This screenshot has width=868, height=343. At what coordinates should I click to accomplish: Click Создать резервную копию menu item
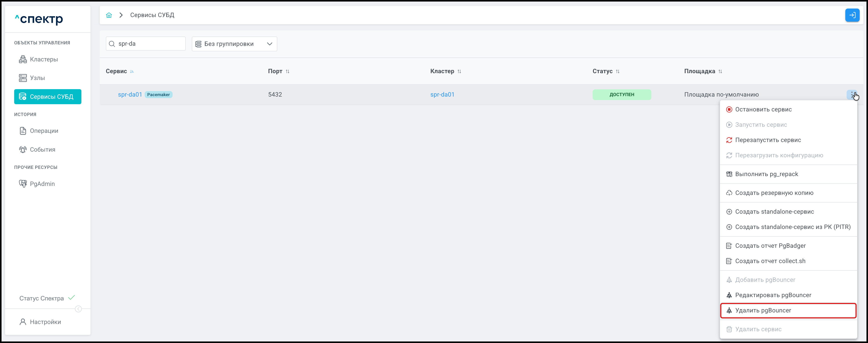coord(774,193)
